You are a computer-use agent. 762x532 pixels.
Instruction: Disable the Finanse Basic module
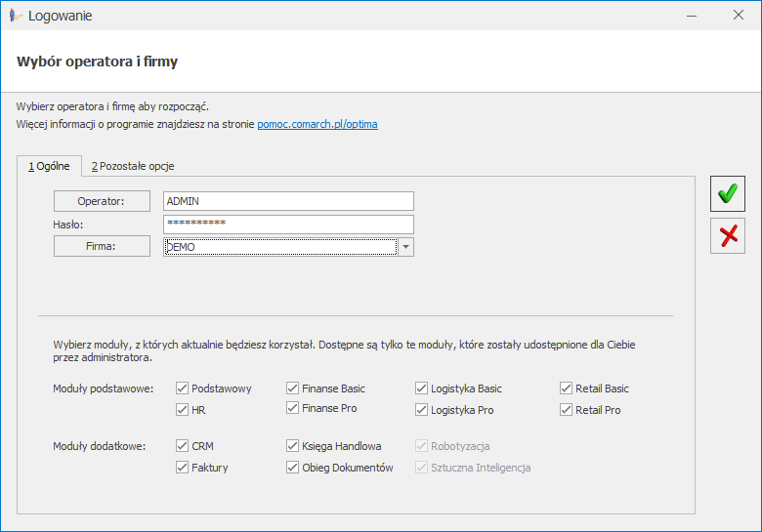(x=293, y=389)
